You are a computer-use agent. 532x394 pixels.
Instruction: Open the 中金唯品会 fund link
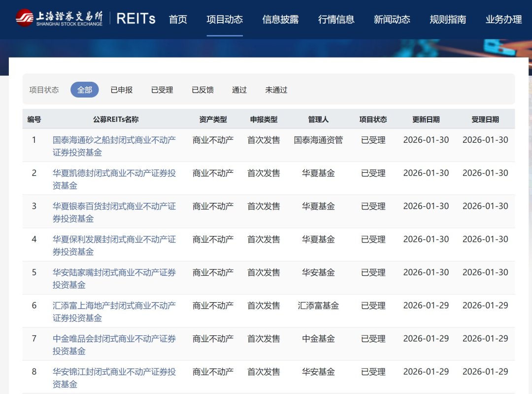tap(112, 345)
